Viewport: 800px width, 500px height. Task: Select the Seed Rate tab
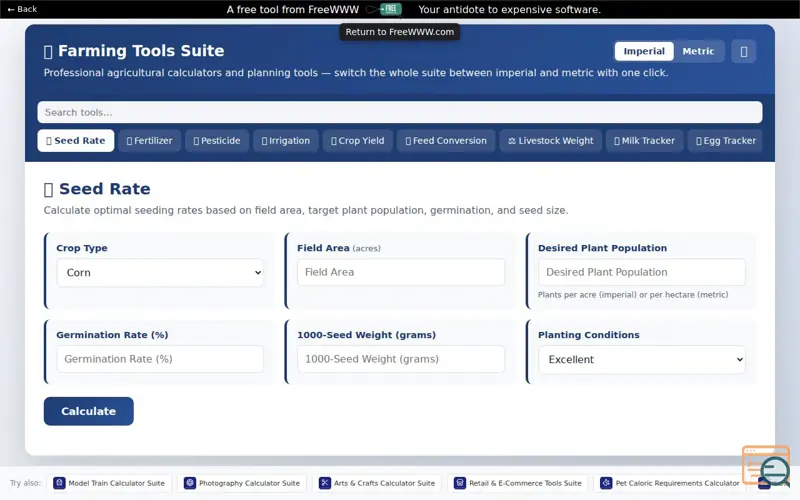pyautogui.click(x=76, y=141)
